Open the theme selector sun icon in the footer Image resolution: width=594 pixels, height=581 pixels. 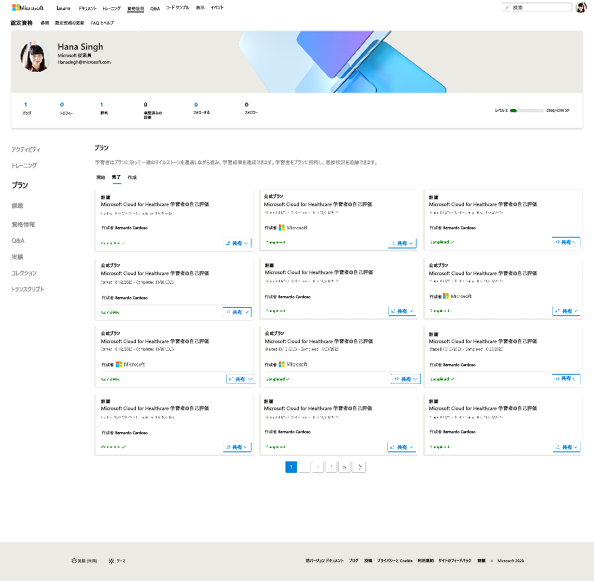(x=111, y=561)
